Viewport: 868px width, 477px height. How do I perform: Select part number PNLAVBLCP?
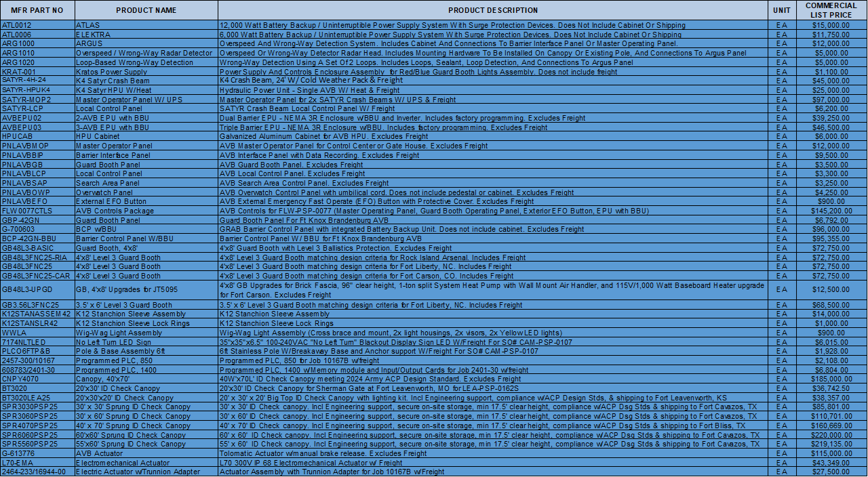click(37, 173)
